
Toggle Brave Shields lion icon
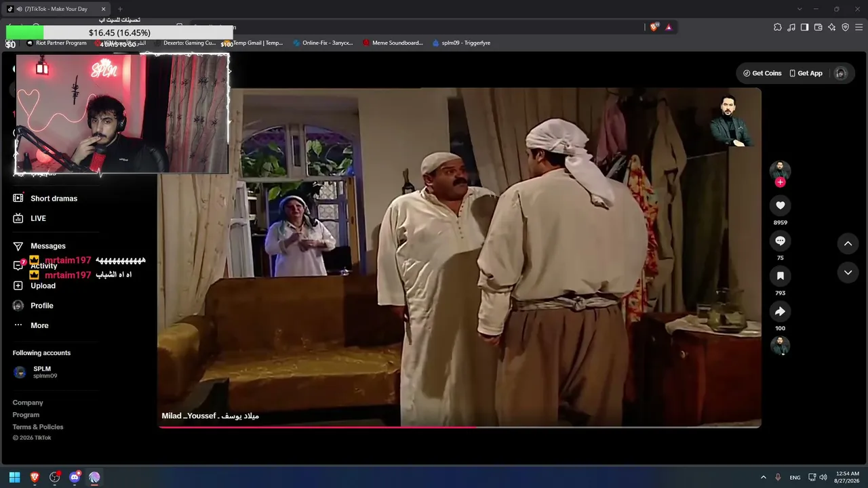pos(654,27)
